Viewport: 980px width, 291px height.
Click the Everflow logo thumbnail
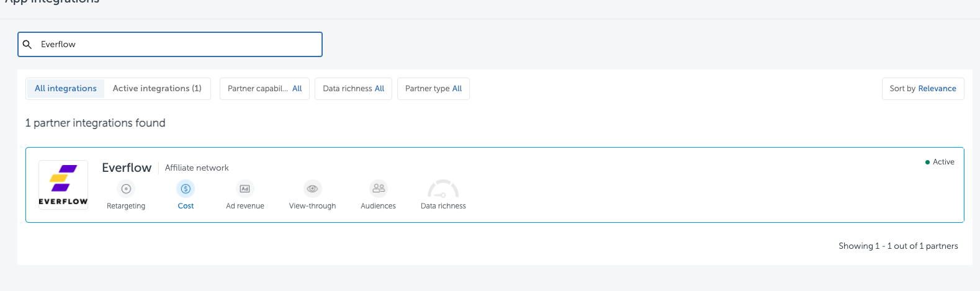tap(63, 185)
